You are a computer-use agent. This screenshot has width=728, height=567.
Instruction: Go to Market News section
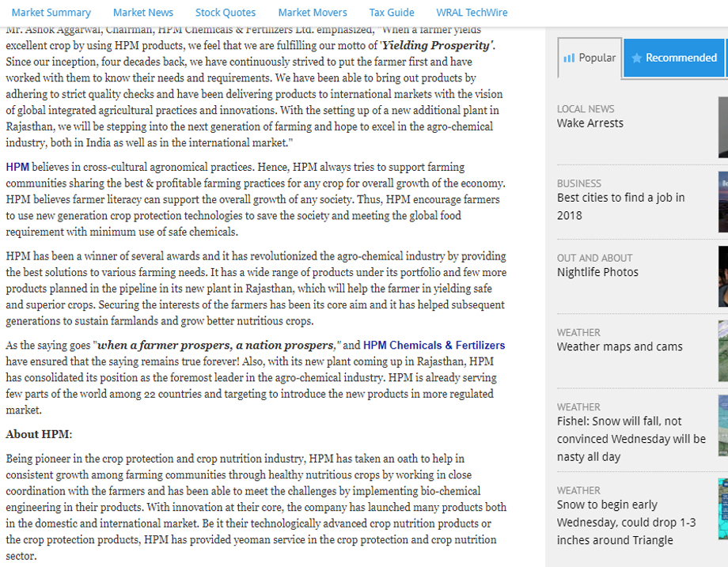[143, 13]
